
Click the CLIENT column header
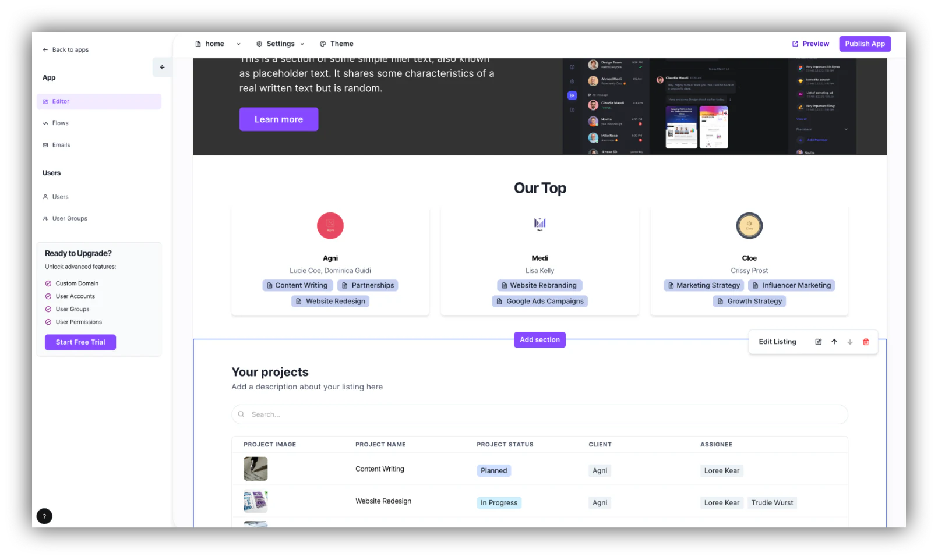click(x=600, y=445)
